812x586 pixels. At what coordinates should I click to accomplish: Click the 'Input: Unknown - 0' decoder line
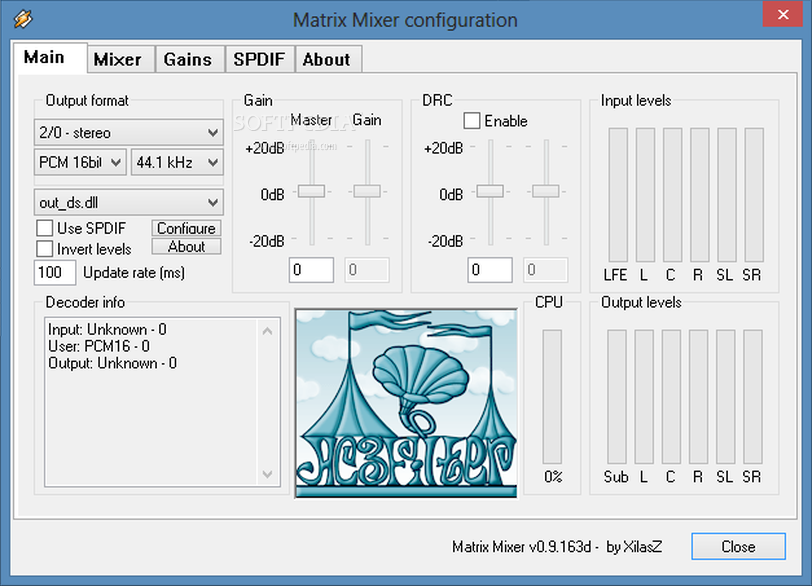click(x=107, y=330)
